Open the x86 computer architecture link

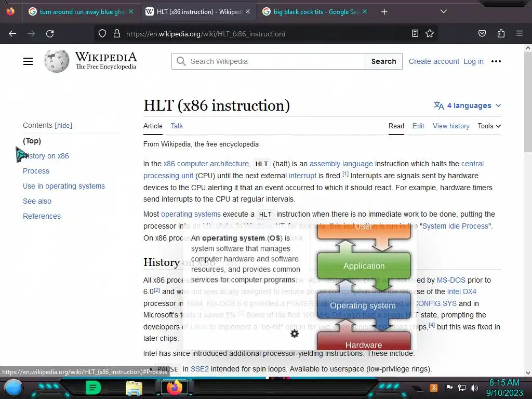(206, 164)
